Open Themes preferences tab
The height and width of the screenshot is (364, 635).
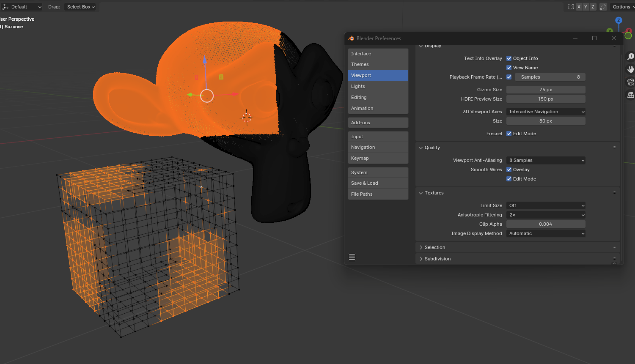coord(378,64)
